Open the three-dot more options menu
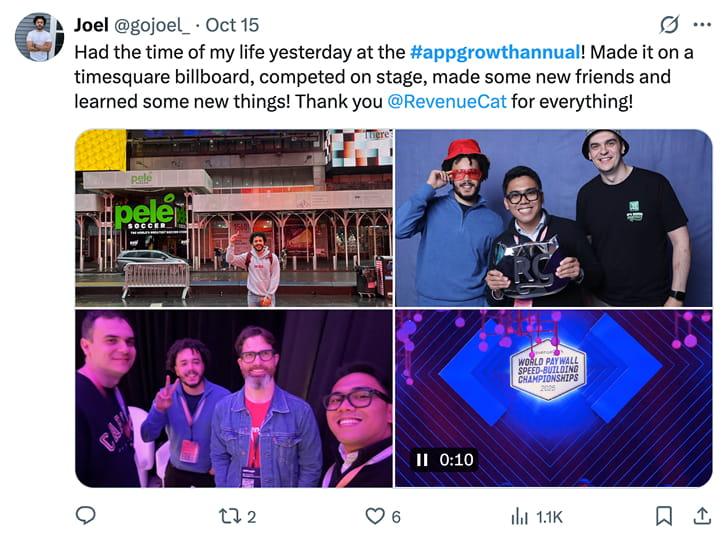 click(x=702, y=25)
